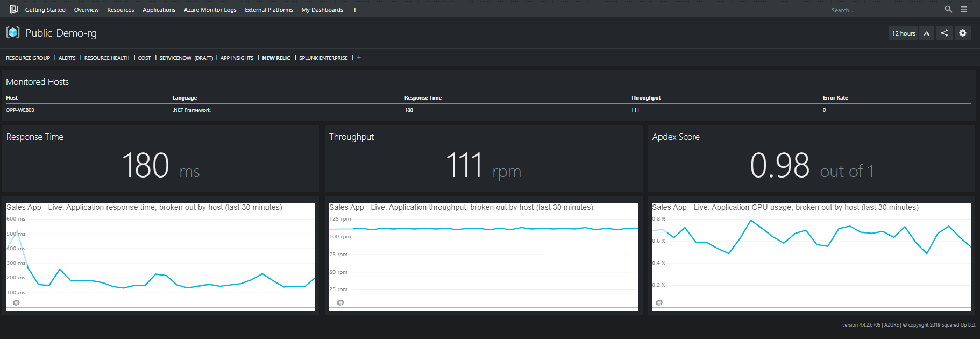Open the application CPU usage chart

point(811,257)
